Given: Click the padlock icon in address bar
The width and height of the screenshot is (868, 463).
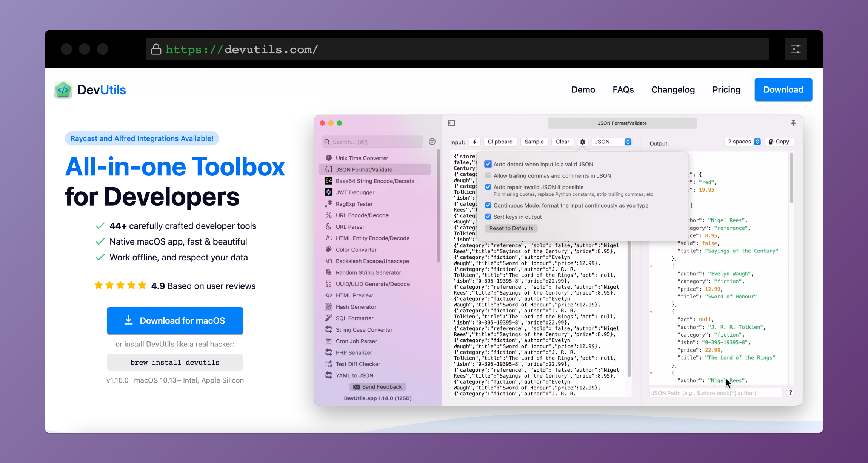Looking at the screenshot, I should [x=156, y=49].
